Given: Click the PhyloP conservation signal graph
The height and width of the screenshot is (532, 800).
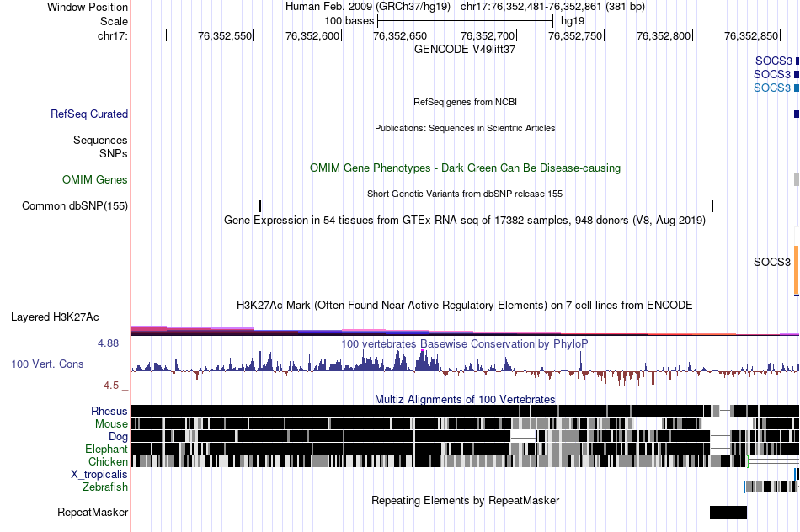Looking at the screenshot, I should (x=465, y=370).
